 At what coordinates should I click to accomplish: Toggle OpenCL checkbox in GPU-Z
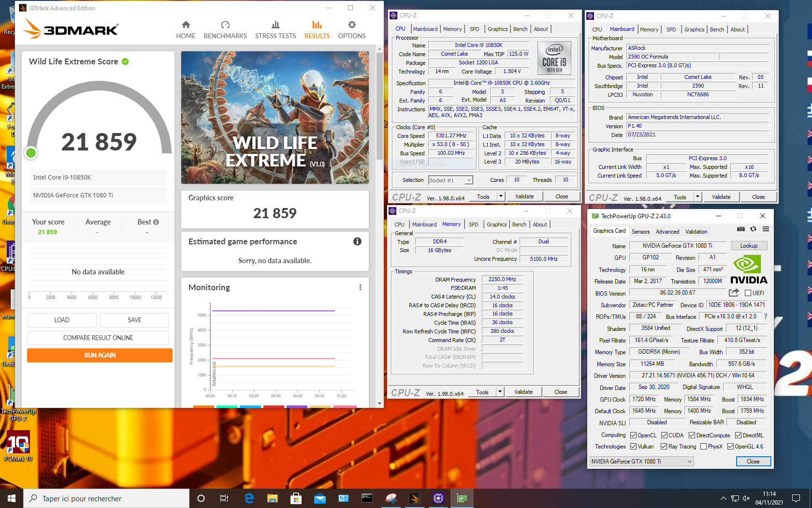tap(633, 435)
